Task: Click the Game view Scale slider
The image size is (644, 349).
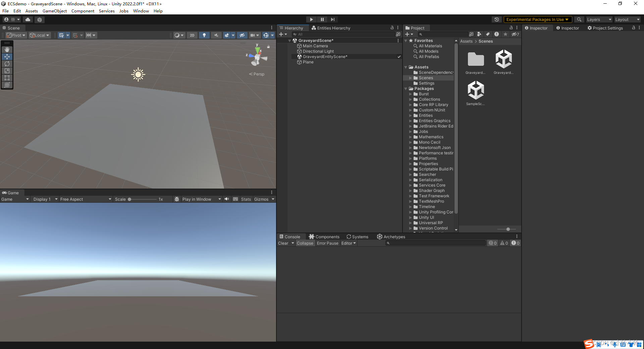Action: coord(143,199)
